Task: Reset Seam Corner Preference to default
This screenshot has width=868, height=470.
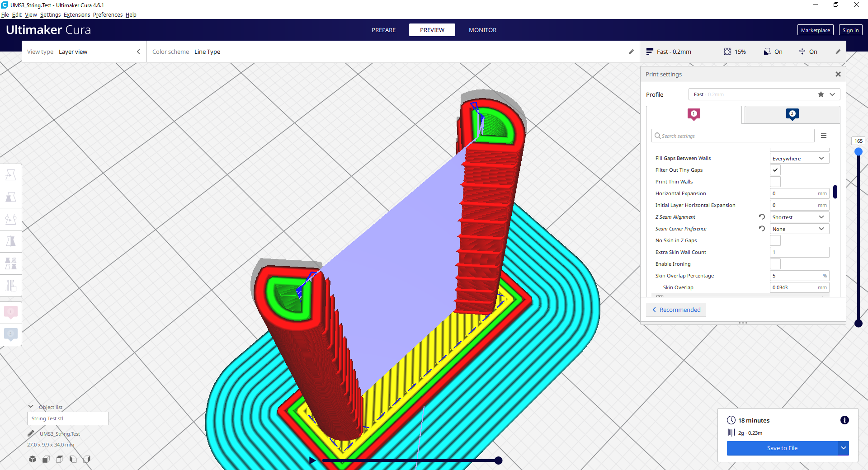Action: click(x=762, y=229)
